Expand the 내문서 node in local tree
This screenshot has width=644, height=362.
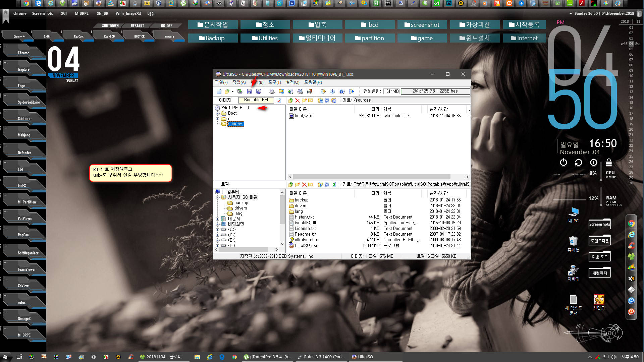(x=217, y=219)
